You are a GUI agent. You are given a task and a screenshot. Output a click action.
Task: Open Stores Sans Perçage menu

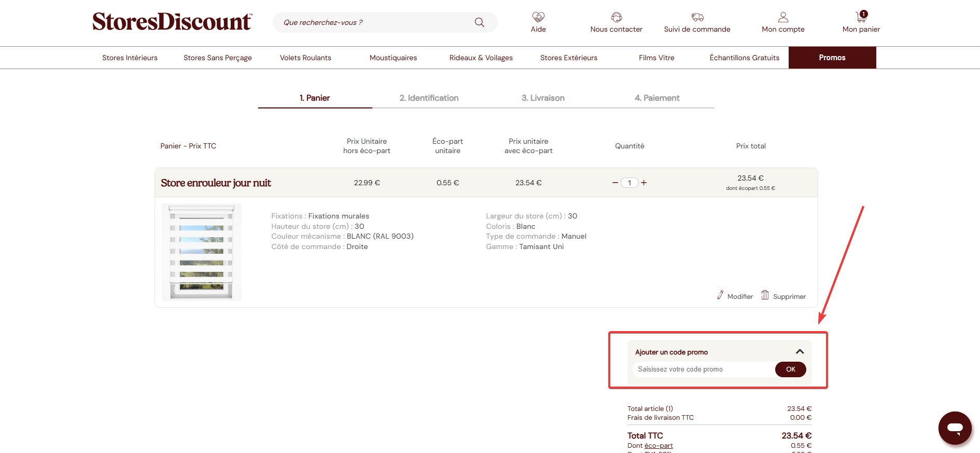tap(218, 58)
